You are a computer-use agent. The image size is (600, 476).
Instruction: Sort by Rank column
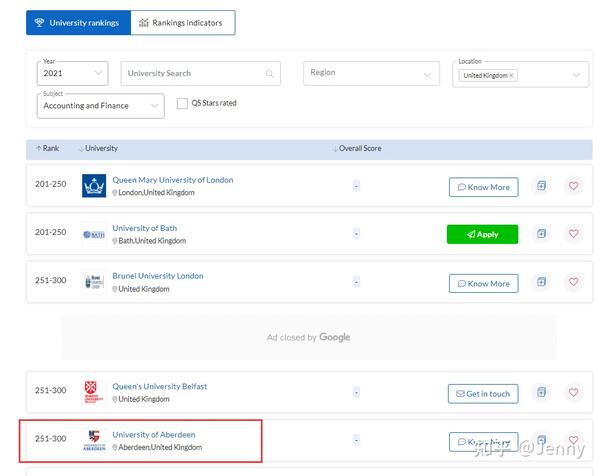47,148
